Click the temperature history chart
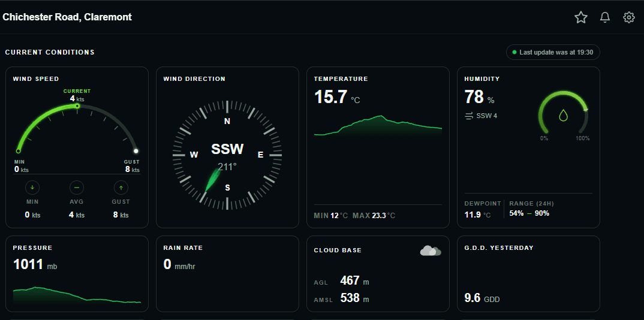This screenshot has width=644, height=320. [378, 126]
